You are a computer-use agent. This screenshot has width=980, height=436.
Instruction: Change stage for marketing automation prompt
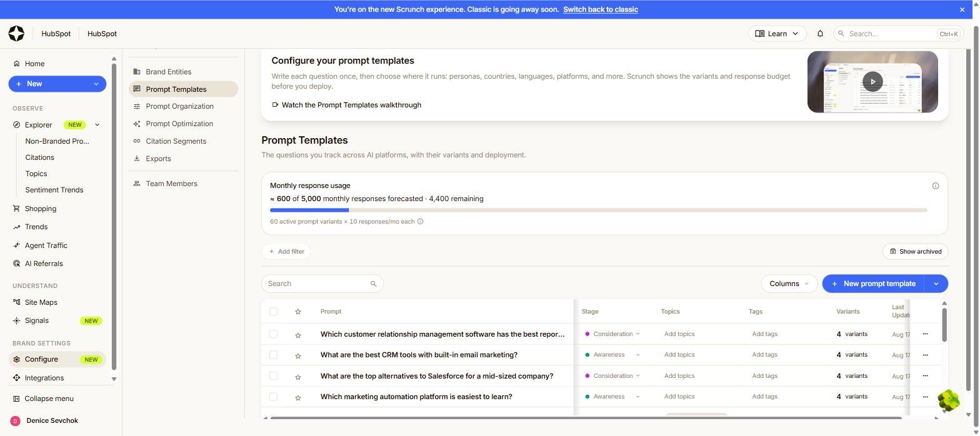point(612,397)
